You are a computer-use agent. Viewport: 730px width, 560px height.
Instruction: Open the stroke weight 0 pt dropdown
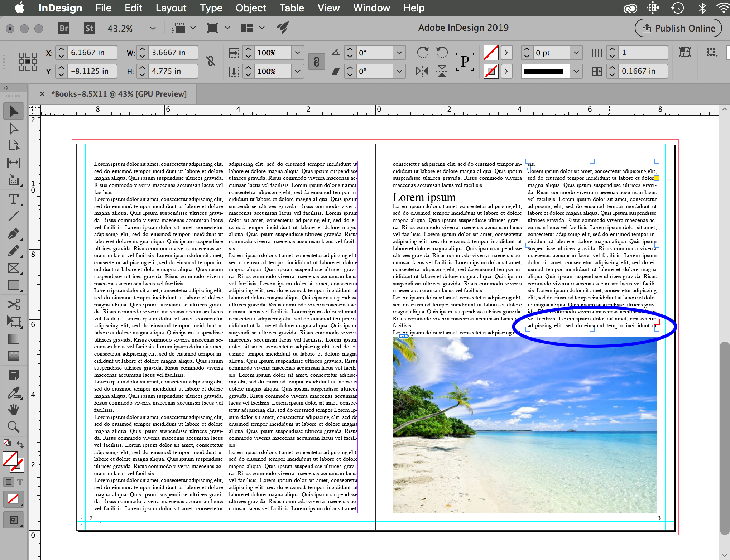576,53
